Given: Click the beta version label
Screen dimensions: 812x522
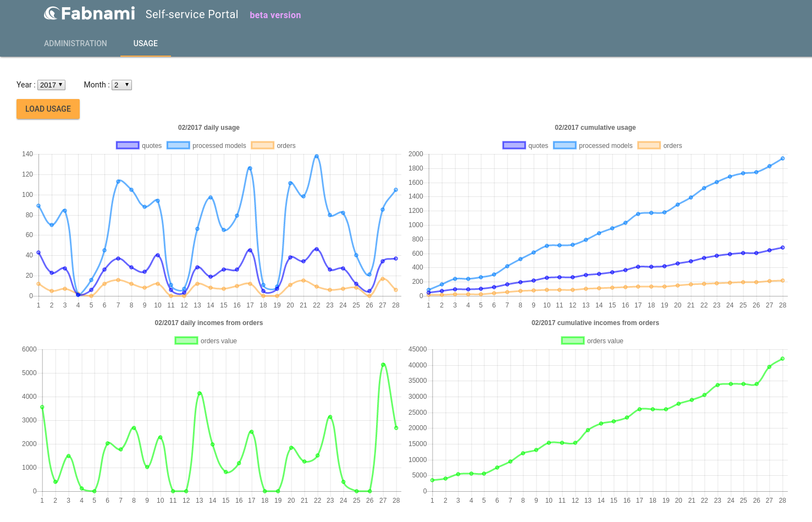Looking at the screenshot, I should pos(275,15).
